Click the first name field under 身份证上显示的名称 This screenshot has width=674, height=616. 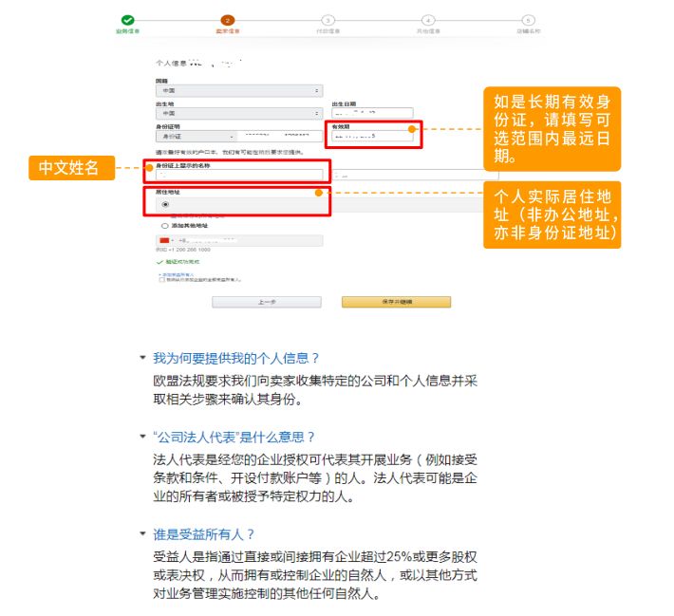(239, 175)
